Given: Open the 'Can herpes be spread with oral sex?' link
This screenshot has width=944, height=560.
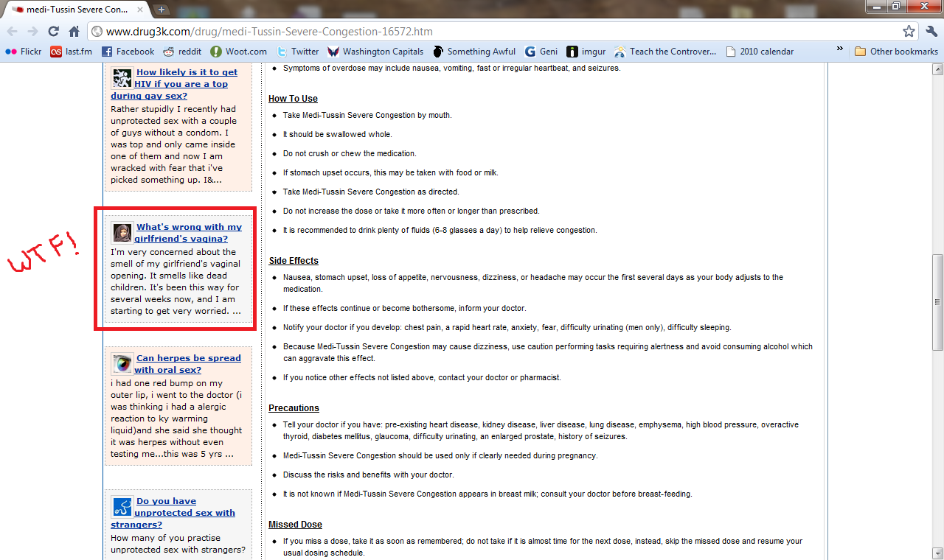Looking at the screenshot, I should pyautogui.click(x=187, y=364).
